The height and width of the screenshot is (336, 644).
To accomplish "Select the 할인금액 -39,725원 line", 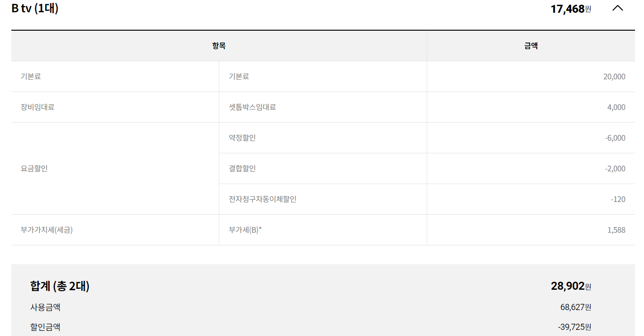I will point(311,327).
